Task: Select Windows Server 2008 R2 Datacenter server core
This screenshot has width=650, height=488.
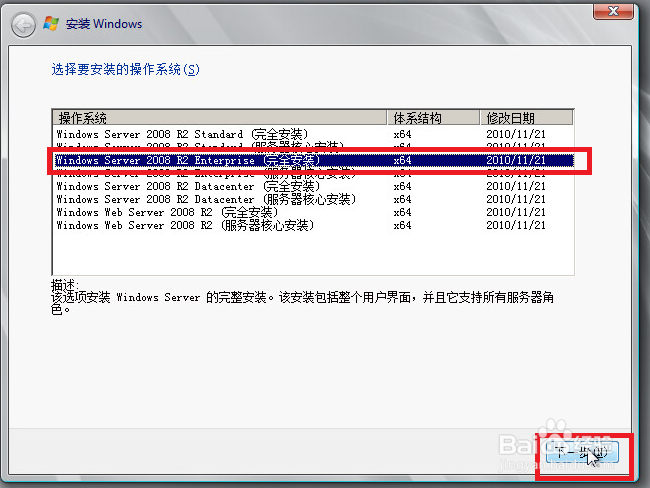Action: point(313,199)
